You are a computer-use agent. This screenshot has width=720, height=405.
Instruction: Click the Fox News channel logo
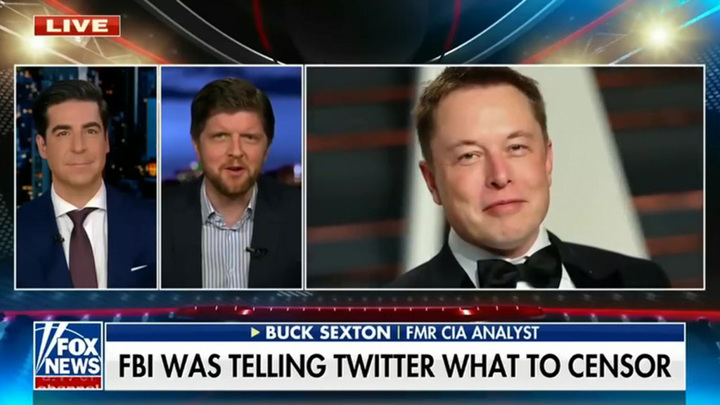[x=68, y=356]
